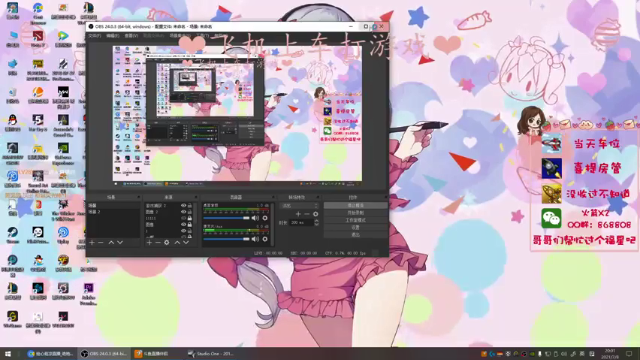Move source up in Sources panel
640x360 pixels.
coord(177,242)
